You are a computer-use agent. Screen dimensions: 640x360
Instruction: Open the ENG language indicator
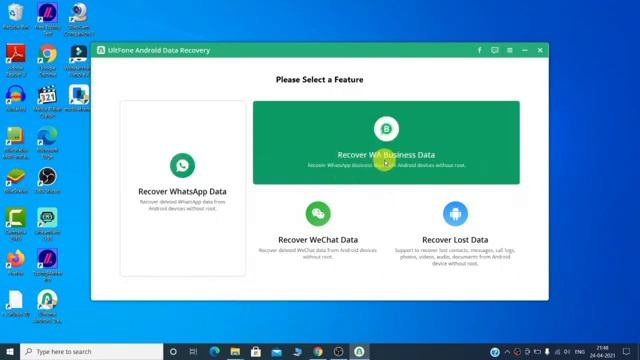tap(580, 351)
